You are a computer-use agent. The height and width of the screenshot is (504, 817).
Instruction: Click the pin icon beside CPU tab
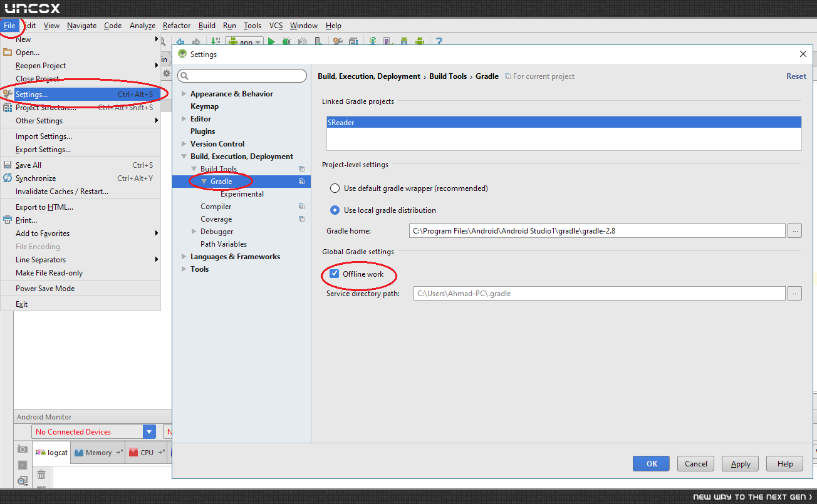[161, 453]
